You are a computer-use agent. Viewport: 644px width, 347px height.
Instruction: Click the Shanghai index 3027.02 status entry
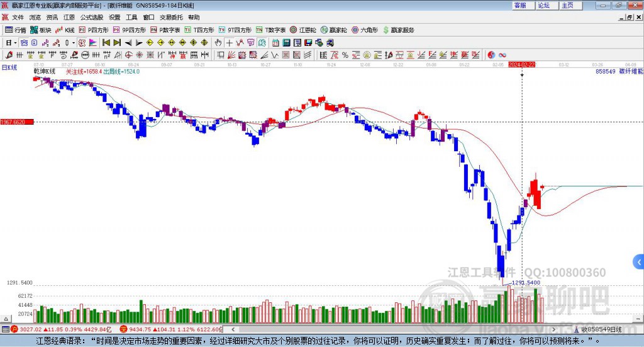tap(61, 329)
